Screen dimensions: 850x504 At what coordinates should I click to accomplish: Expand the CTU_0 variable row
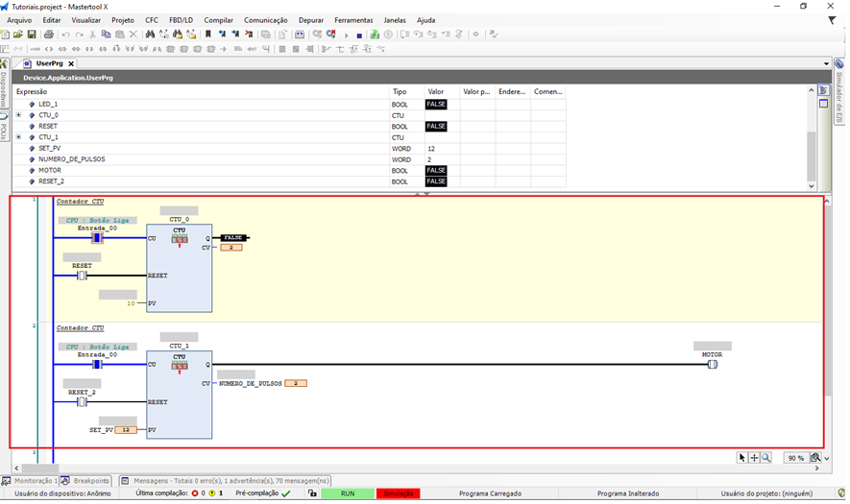click(18, 115)
